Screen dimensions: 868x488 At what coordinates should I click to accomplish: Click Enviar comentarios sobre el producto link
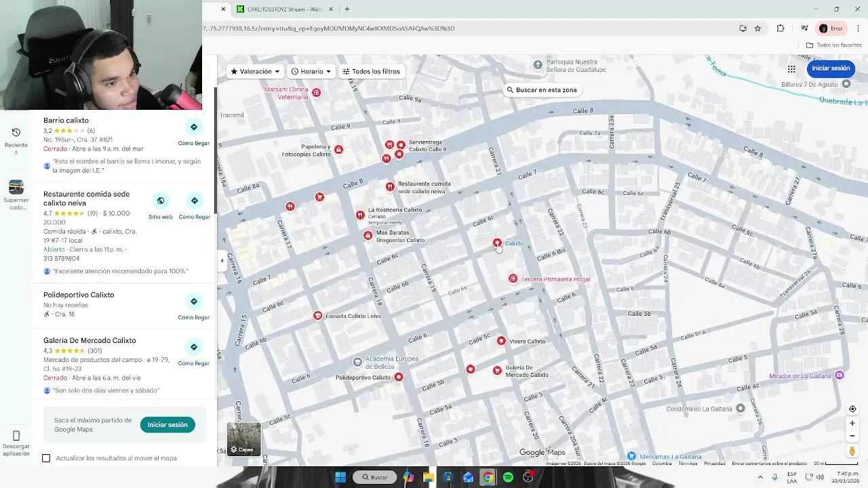point(769,464)
